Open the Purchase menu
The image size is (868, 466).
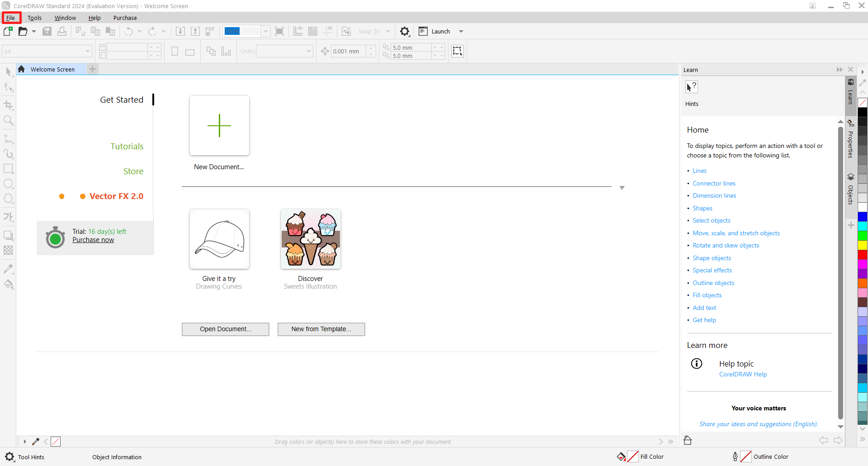click(x=125, y=18)
